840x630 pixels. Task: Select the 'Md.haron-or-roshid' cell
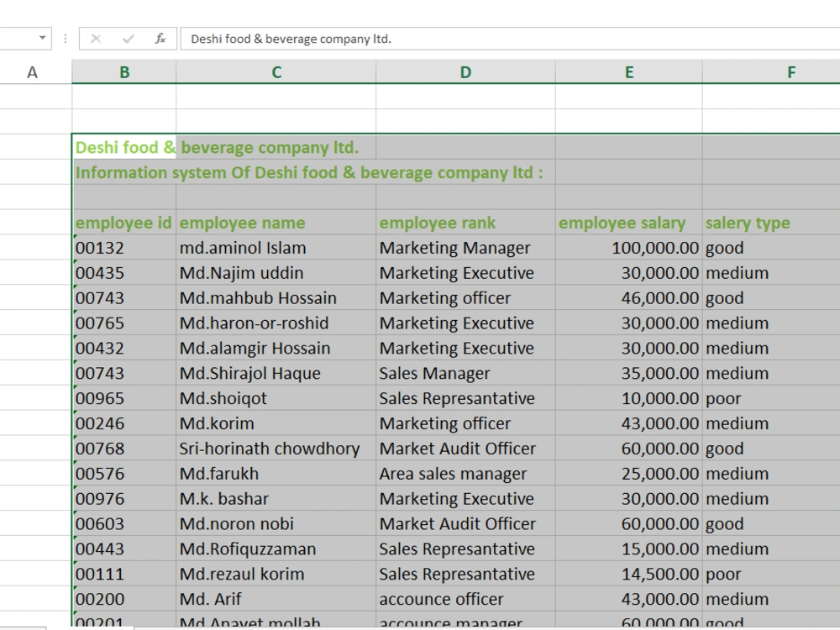(x=276, y=323)
